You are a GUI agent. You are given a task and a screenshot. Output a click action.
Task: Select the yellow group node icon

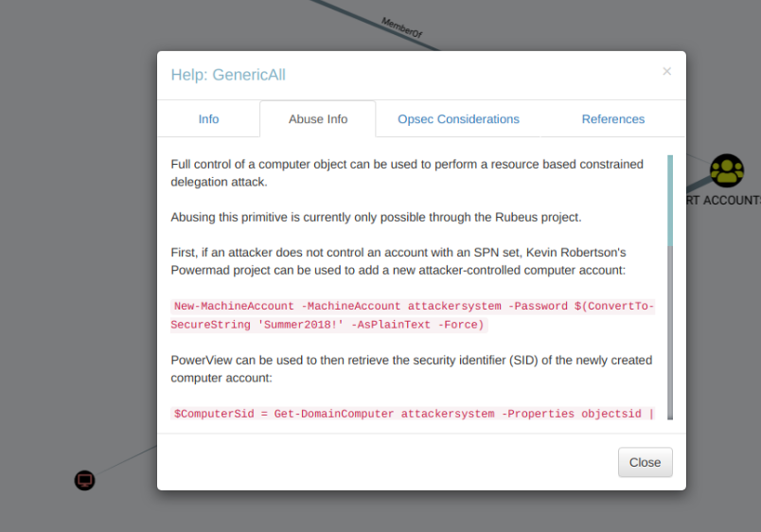[x=727, y=170]
